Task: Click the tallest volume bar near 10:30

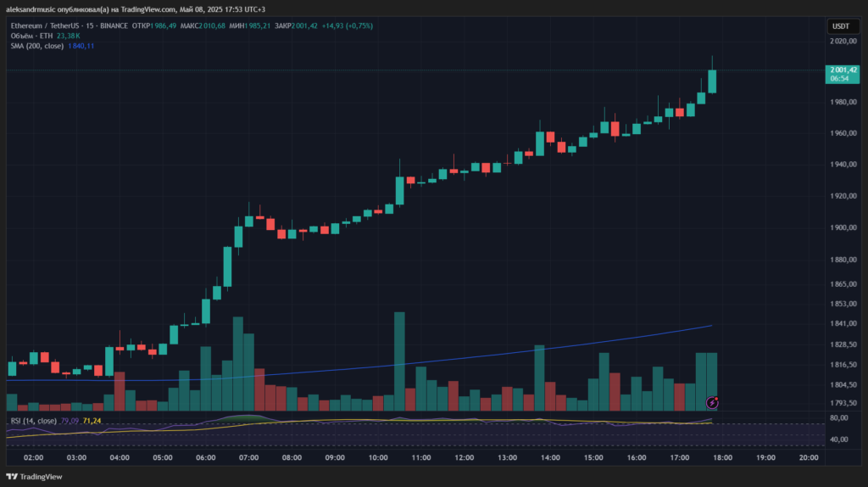Action: point(399,361)
